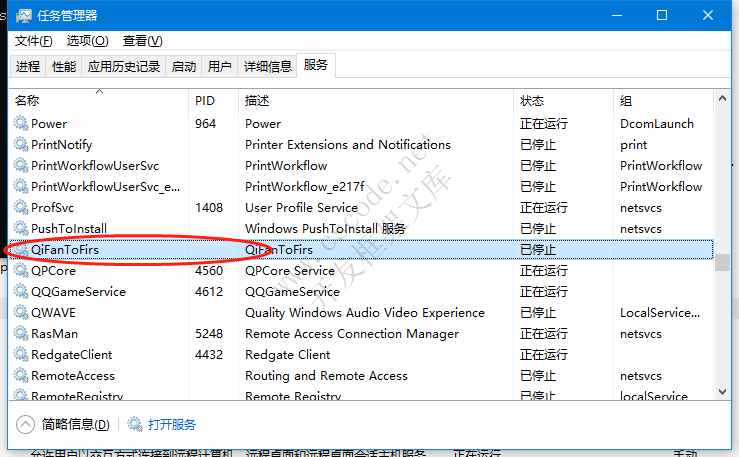Image resolution: width=739 pixels, height=457 pixels.
Task: Switch to the 用户 tab
Action: (220, 66)
